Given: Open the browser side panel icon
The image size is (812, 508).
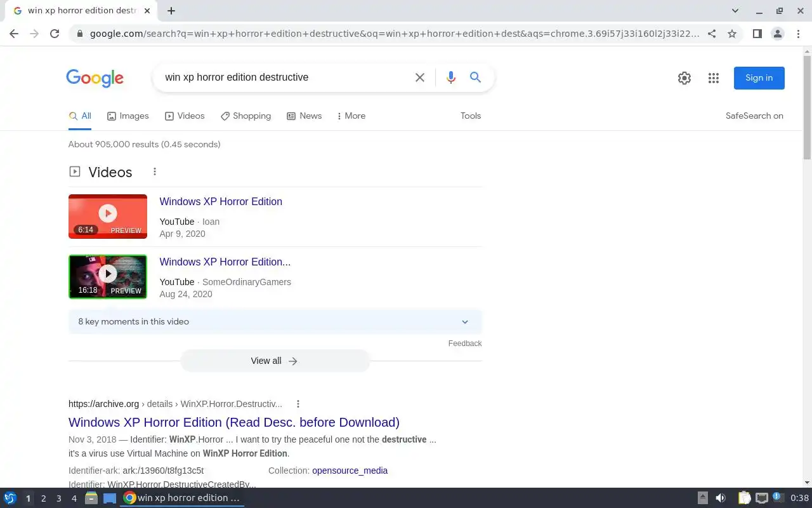Looking at the screenshot, I should 757,34.
